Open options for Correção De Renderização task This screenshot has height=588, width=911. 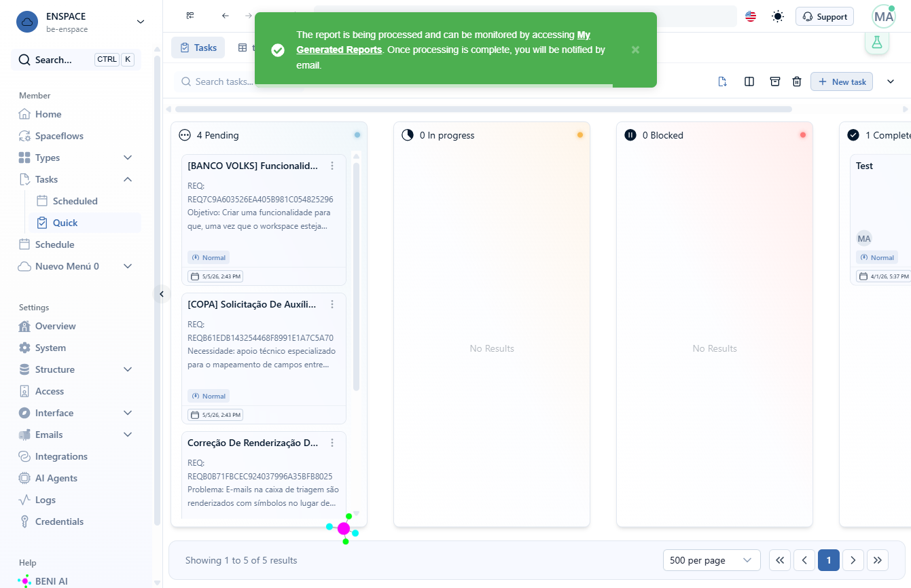pos(332,443)
